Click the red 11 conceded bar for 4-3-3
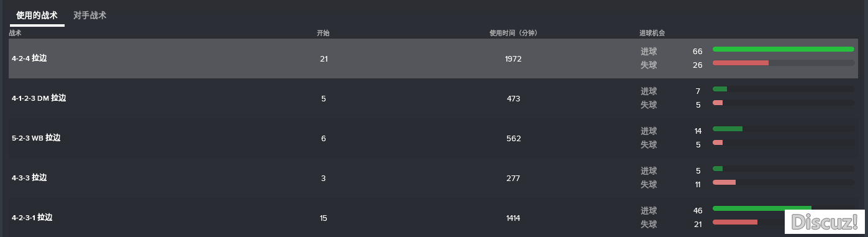The height and width of the screenshot is (237, 868). (724, 182)
